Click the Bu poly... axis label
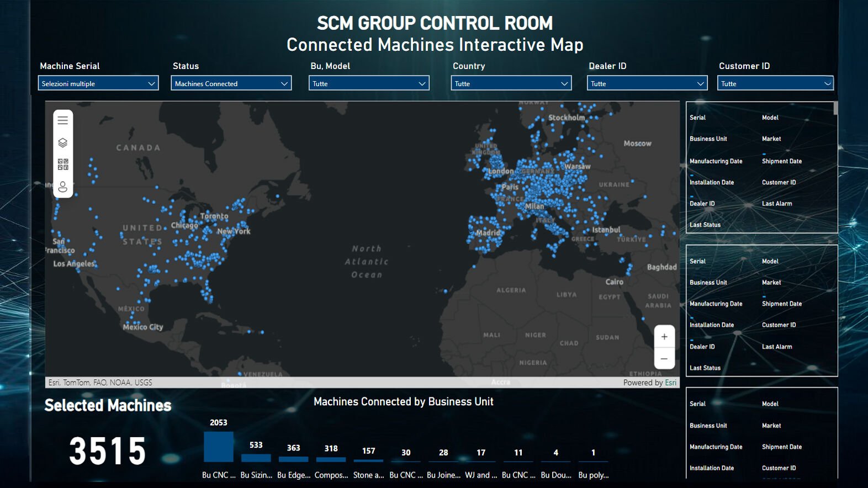The width and height of the screenshot is (868, 488). pyautogui.click(x=594, y=475)
